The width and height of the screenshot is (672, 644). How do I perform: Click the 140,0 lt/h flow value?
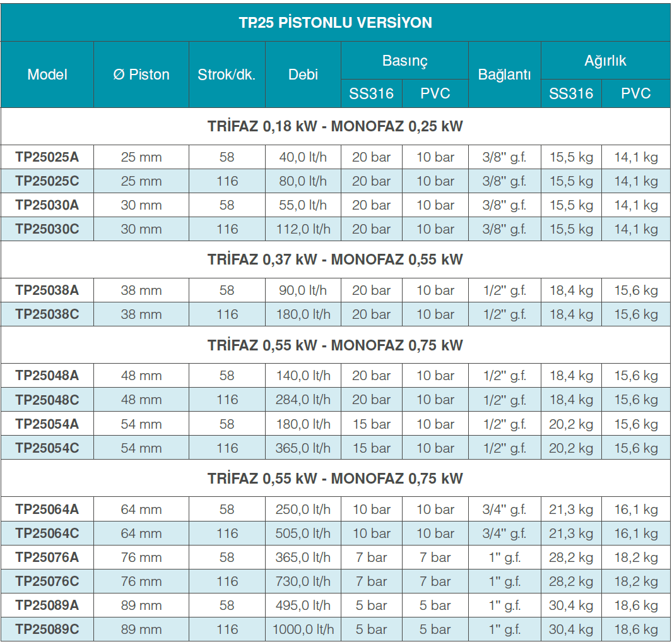[303, 376]
